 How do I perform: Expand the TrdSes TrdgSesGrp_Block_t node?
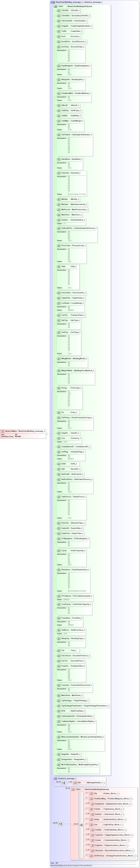(124, 809)
